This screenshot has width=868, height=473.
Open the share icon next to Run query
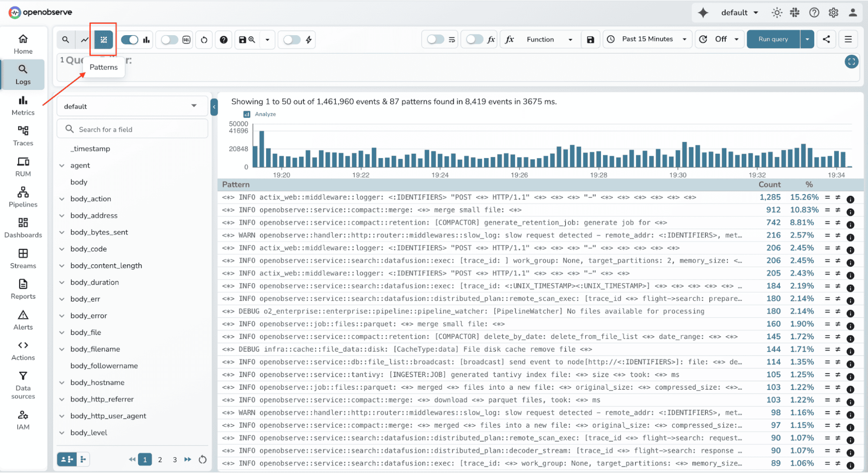826,39
